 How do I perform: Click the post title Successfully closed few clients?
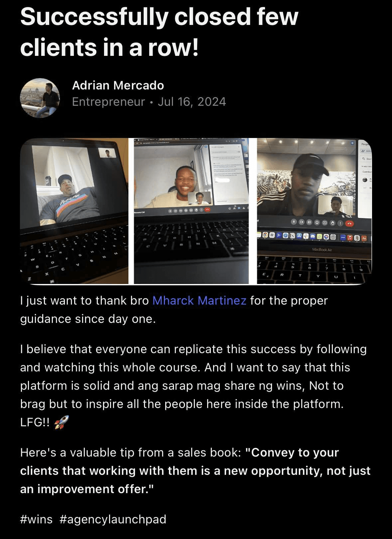click(159, 32)
